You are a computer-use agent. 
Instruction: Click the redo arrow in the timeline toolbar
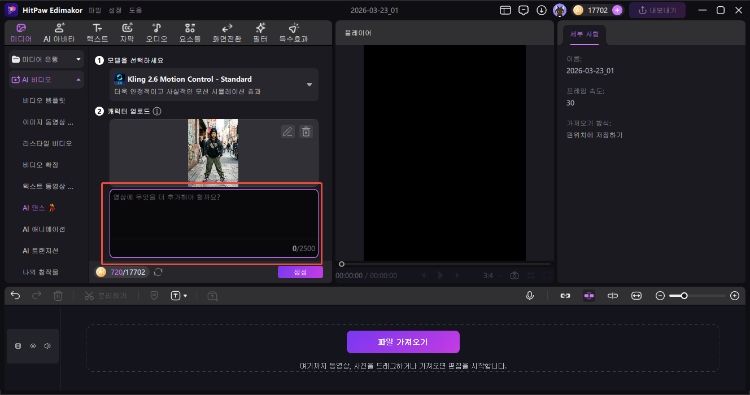coord(36,296)
